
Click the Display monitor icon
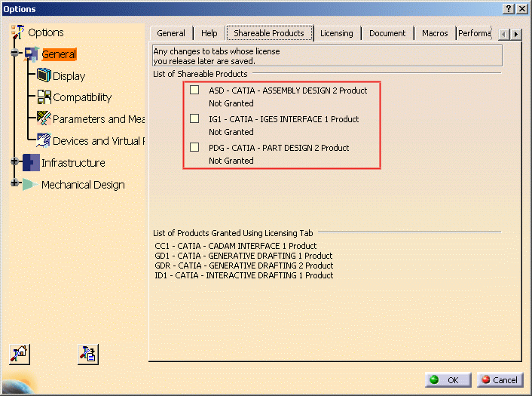(44, 75)
